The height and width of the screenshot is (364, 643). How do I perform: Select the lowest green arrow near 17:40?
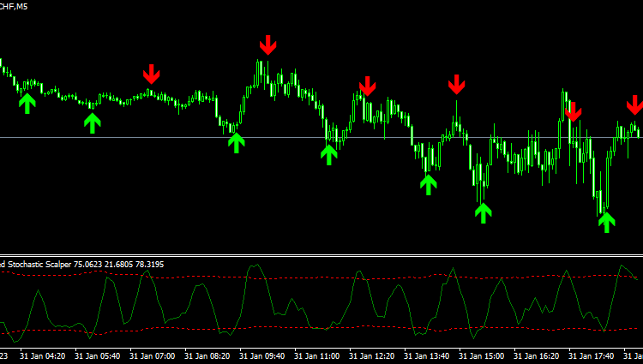coord(606,223)
